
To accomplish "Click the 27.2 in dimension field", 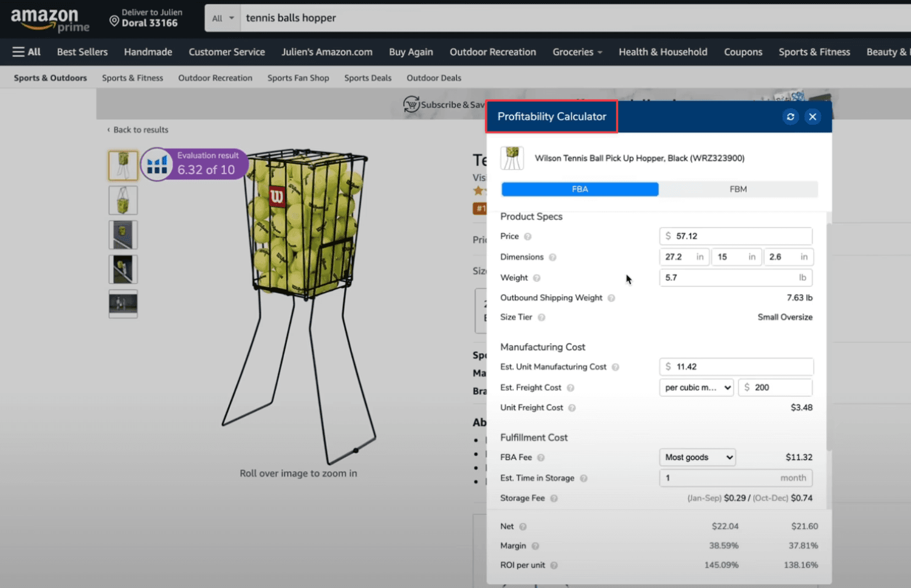I will click(684, 257).
